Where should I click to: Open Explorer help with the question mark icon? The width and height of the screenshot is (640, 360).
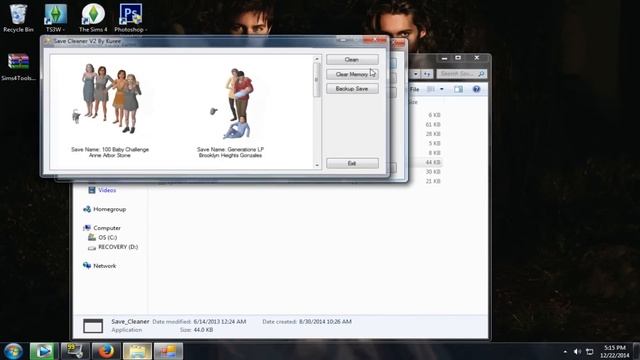coord(476,89)
